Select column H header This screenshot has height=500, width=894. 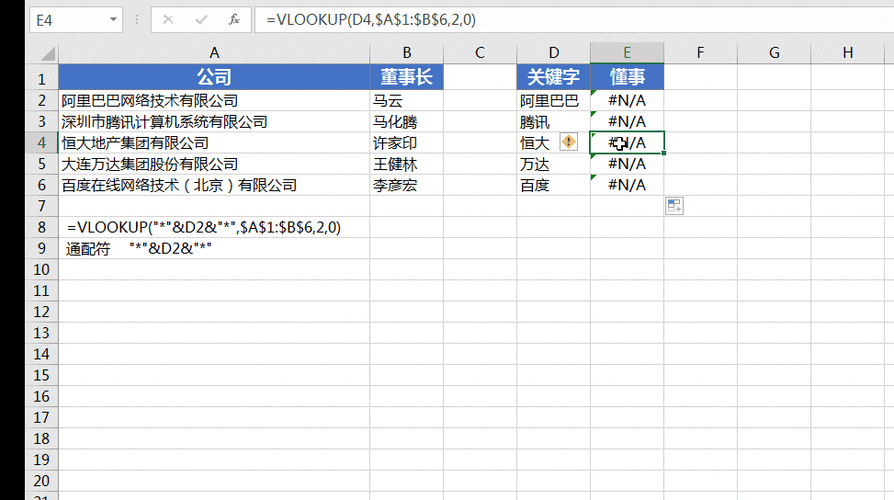[848, 53]
